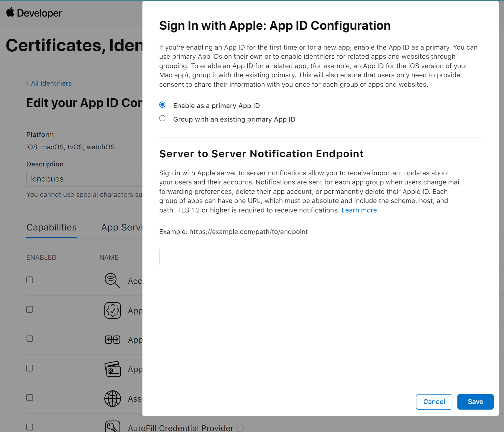Viewport: 504px width, 432px height.
Task: Tick the checkbox in the Ass… globe row
Action: click(x=29, y=397)
